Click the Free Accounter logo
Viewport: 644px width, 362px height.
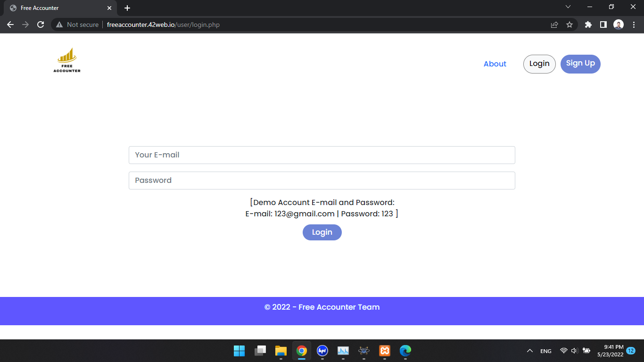(66, 59)
